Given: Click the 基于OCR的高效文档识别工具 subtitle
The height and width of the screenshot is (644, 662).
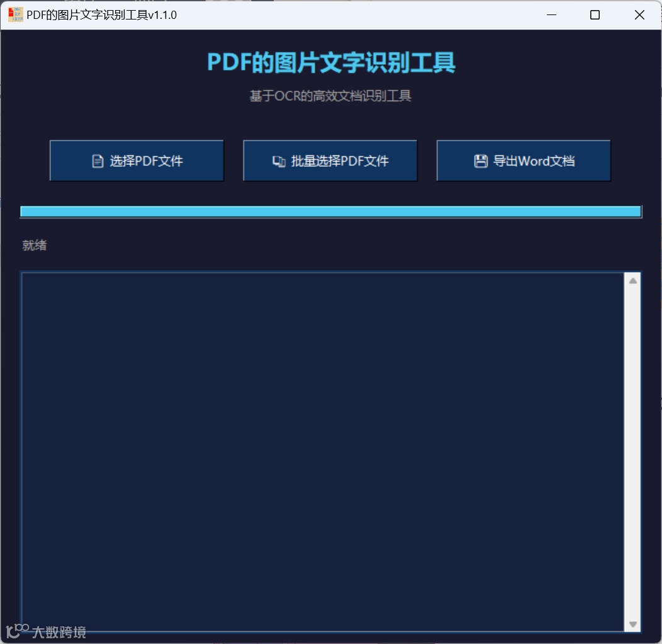Looking at the screenshot, I should (330, 96).
